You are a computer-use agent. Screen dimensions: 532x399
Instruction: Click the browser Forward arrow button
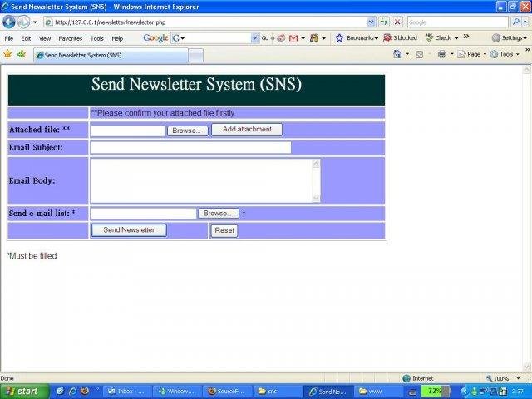tap(24, 22)
